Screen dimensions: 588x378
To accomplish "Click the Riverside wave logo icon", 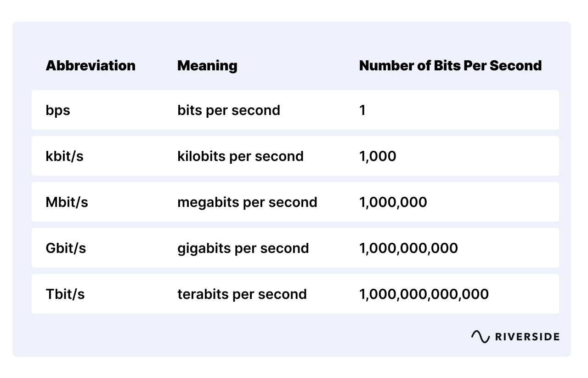I will 480,337.
